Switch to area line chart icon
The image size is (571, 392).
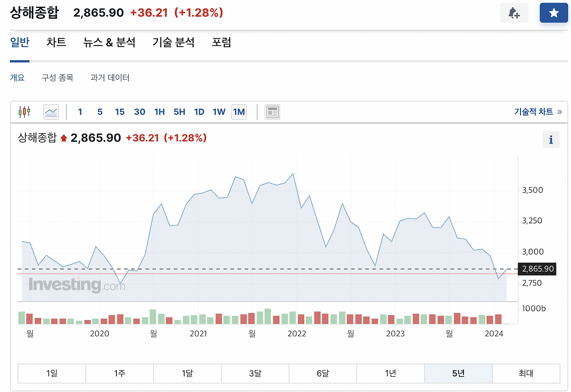click(x=51, y=112)
